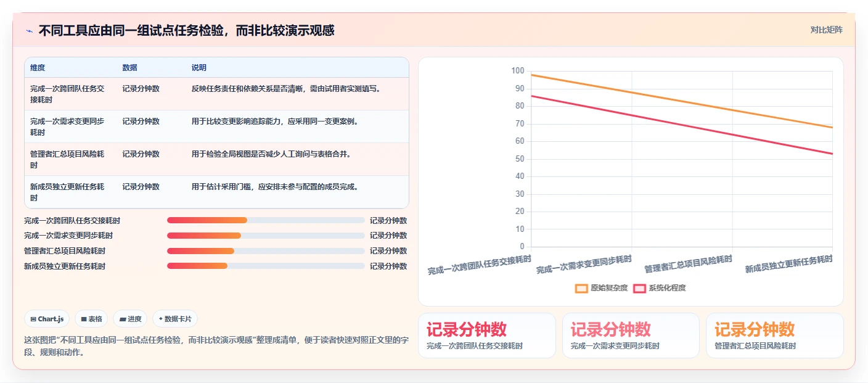The width and height of the screenshot is (868, 383).
Task: Click the red data card 完成一次跨团队任务交接耗时
Action: (x=487, y=336)
